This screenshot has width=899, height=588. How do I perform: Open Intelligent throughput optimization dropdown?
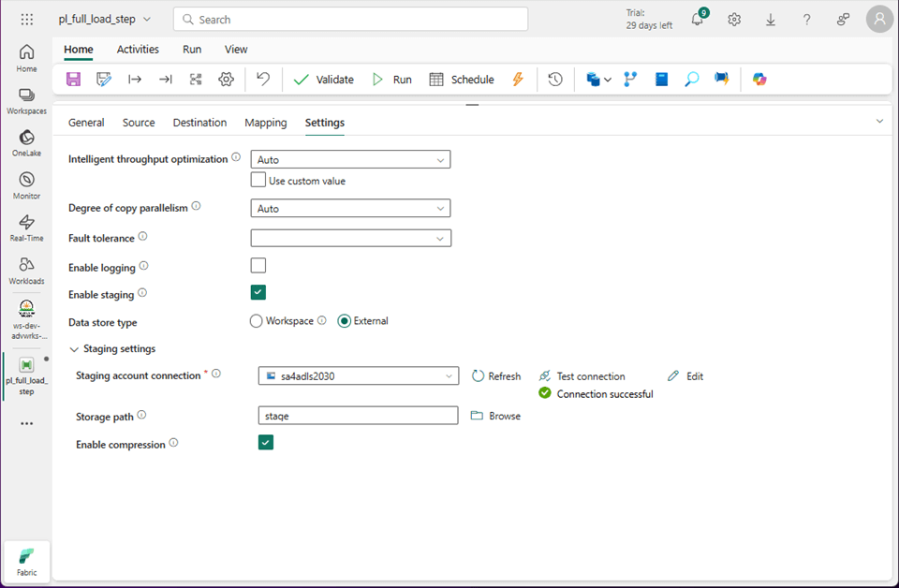[350, 160]
